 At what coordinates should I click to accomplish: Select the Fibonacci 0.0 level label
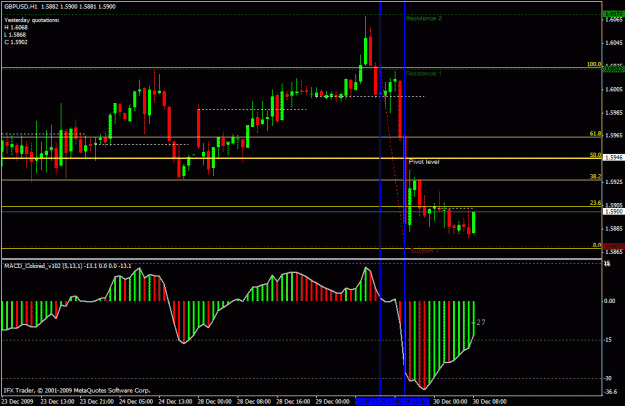tap(597, 245)
